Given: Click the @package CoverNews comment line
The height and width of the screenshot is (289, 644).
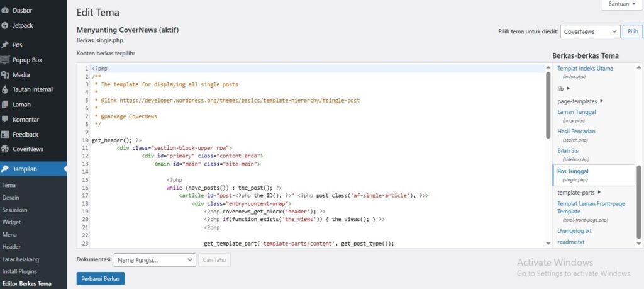Looking at the screenshot, I should click(x=126, y=116).
